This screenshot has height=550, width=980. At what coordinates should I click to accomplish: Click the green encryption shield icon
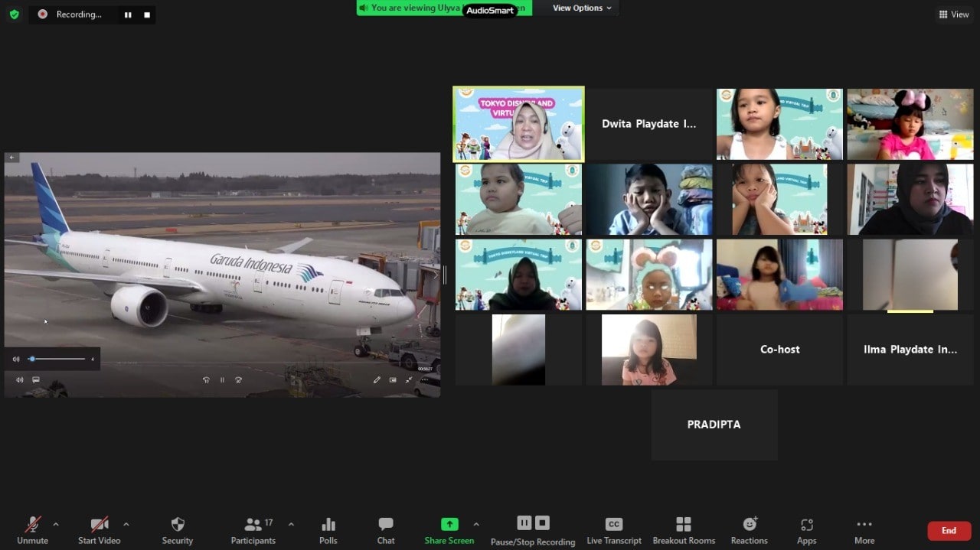coord(14,14)
